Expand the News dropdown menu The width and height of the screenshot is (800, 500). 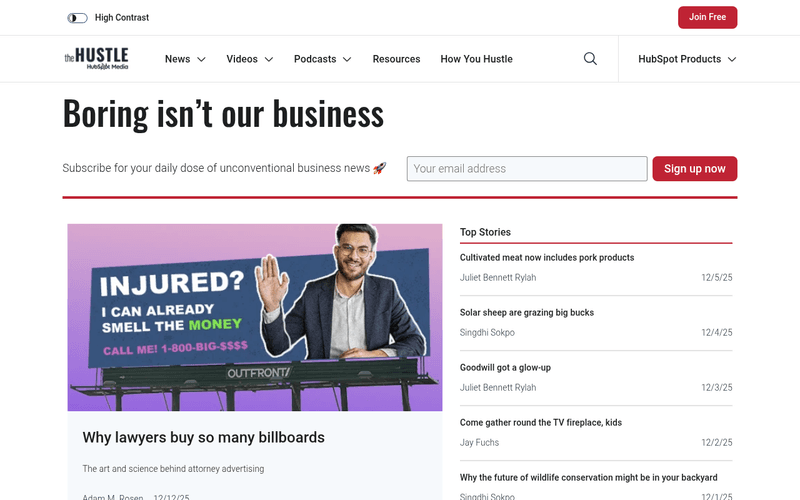(x=185, y=59)
